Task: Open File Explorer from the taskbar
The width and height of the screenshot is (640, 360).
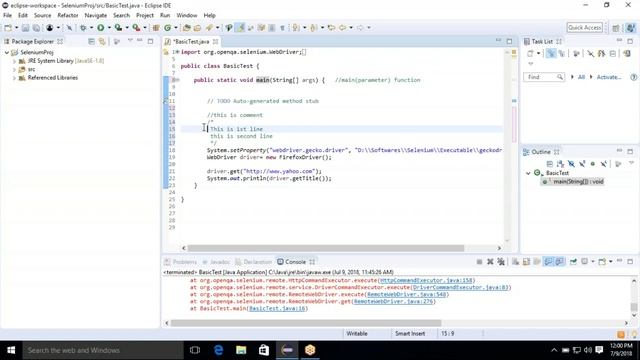Action: 241,350
